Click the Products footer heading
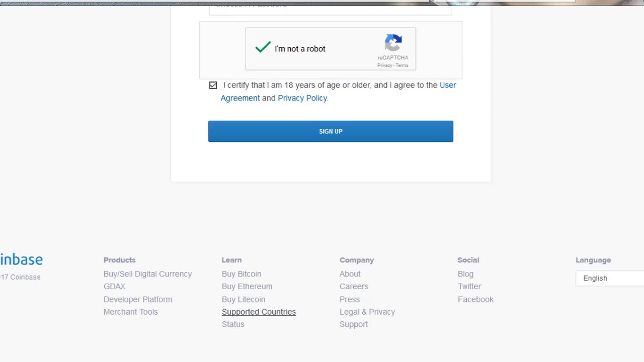The width and height of the screenshot is (644, 362). point(120,260)
